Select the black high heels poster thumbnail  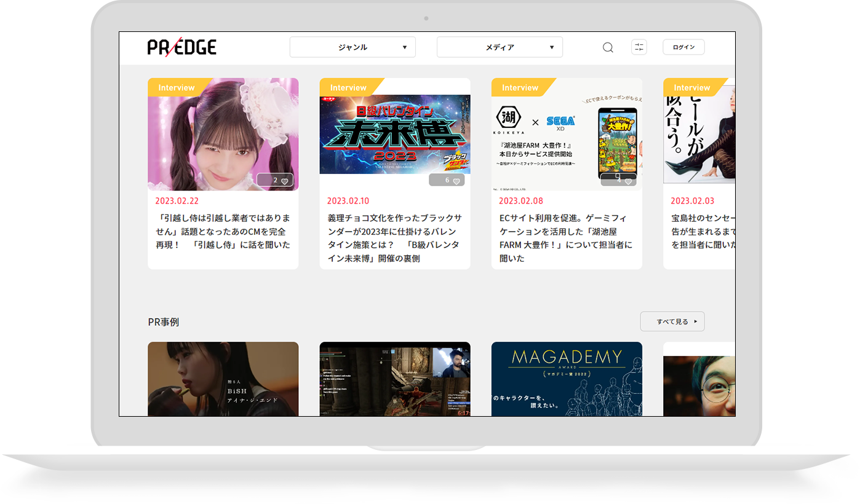(x=699, y=134)
